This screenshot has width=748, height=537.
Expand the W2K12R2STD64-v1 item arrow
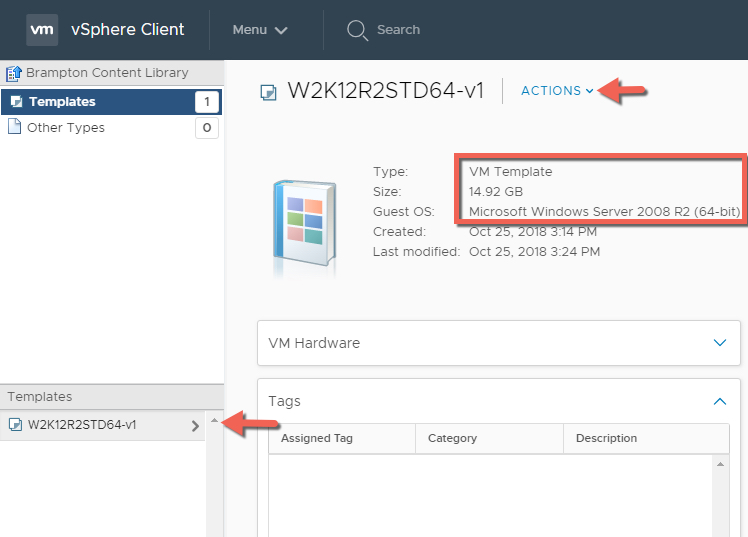[x=194, y=425]
